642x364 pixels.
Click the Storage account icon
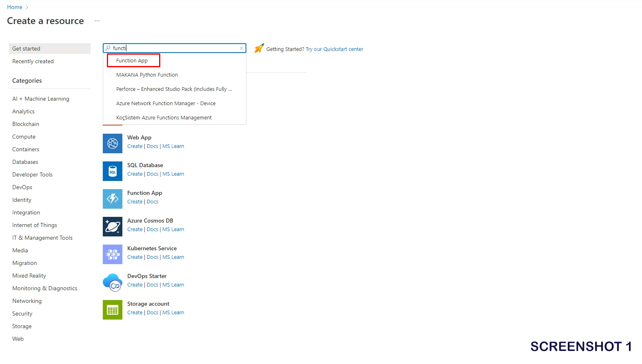113,310
